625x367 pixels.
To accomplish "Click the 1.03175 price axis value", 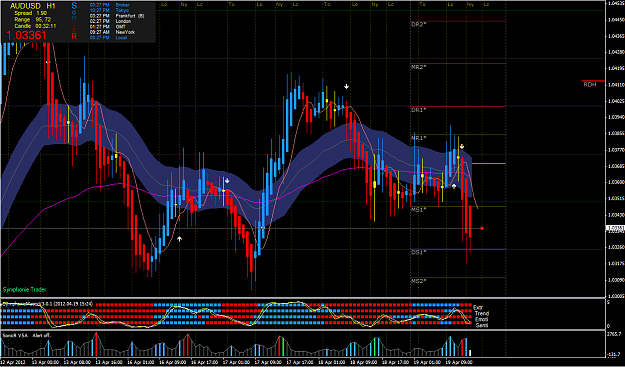I will 616,263.
